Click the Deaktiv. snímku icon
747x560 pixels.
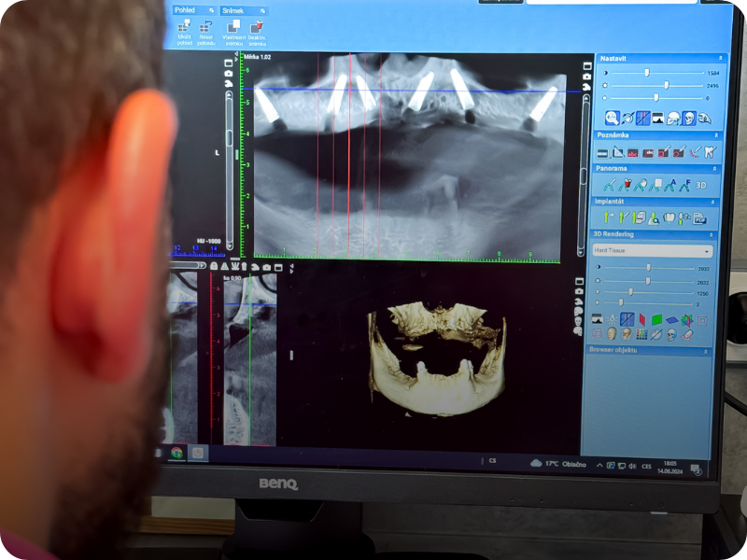tap(256, 28)
